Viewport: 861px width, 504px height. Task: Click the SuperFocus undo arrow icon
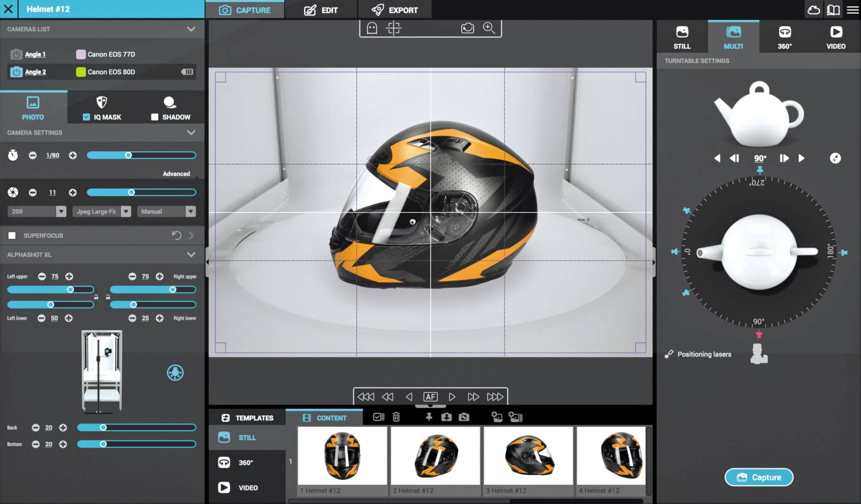point(176,235)
